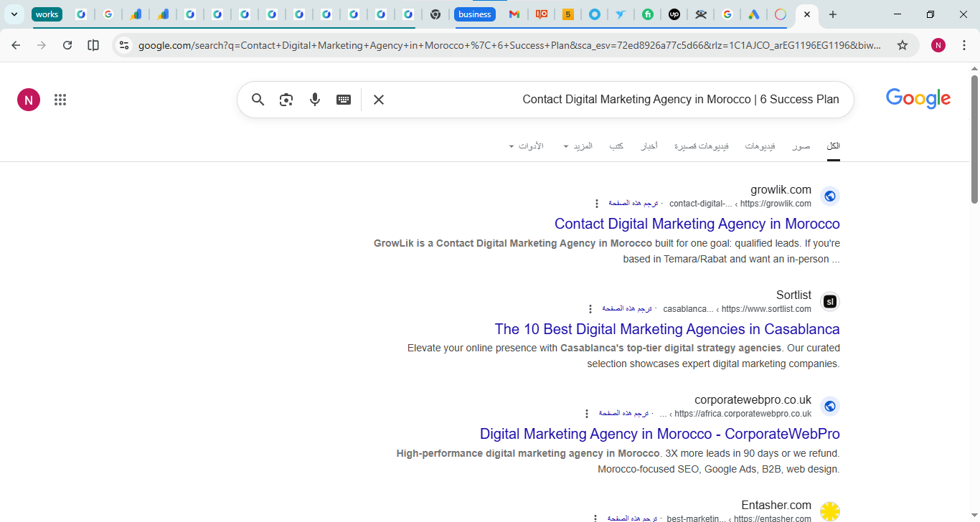Open the Casablanca agencies Sortlist result link
The image size is (980, 522).
[667, 329]
